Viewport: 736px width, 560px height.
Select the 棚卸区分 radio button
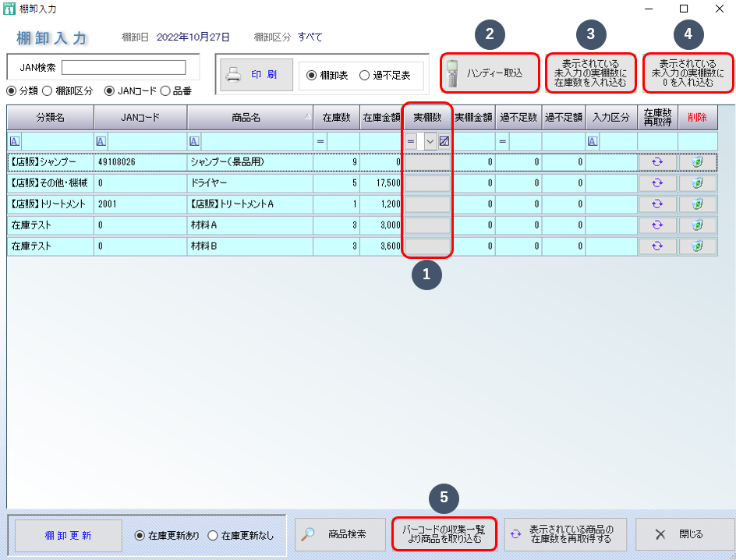click(x=48, y=90)
